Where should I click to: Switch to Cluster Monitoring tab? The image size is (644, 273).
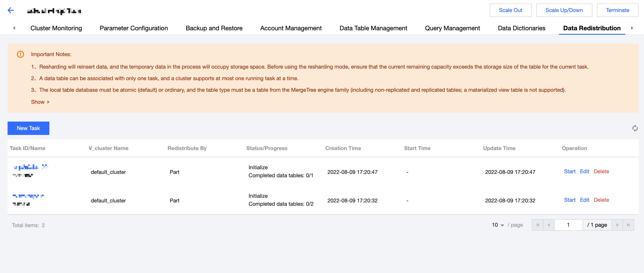(56, 28)
